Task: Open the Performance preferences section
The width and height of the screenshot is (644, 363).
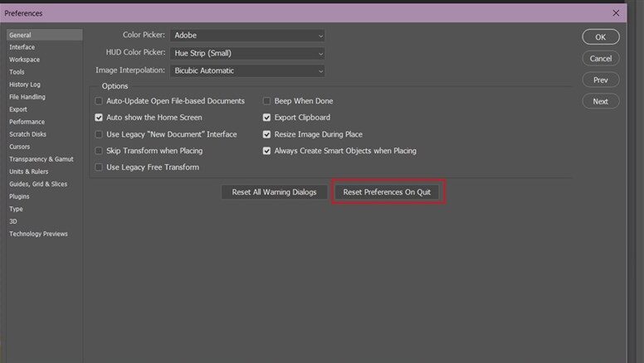Action: coord(27,122)
